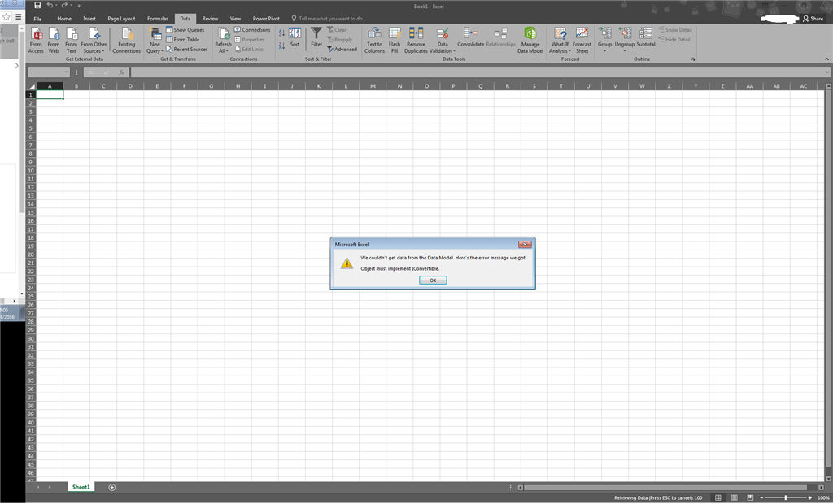Click the From Web icon
Image resolution: width=833 pixels, height=504 pixels.
(54, 41)
